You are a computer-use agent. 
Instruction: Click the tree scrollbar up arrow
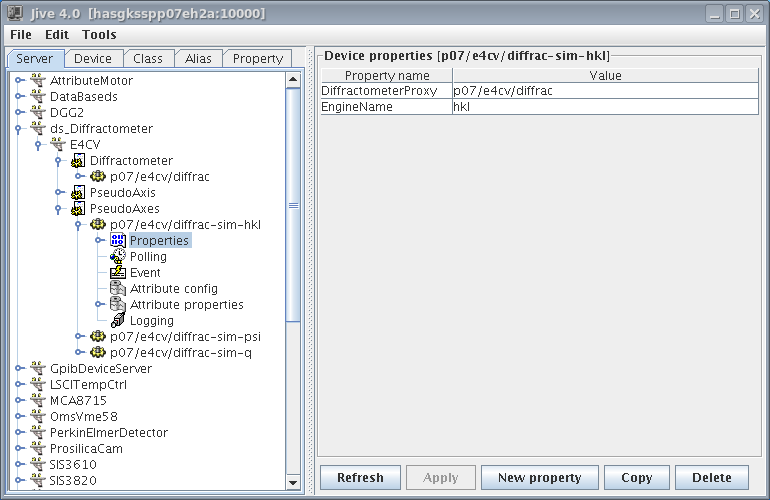pyautogui.click(x=293, y=80)
